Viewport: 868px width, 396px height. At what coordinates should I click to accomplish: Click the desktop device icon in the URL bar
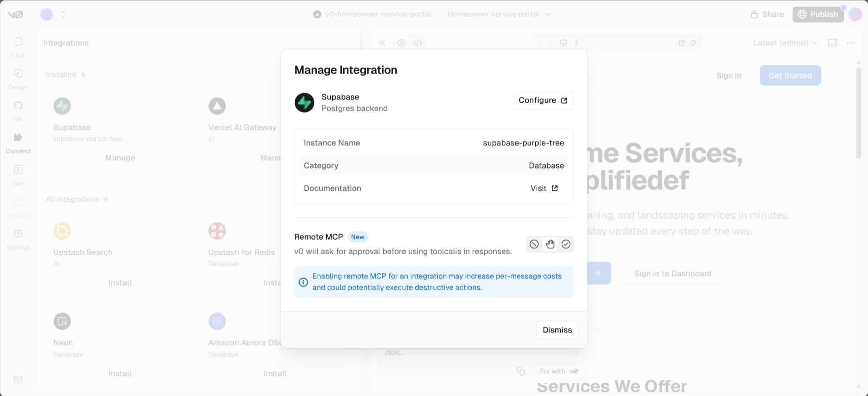point(564,43)
